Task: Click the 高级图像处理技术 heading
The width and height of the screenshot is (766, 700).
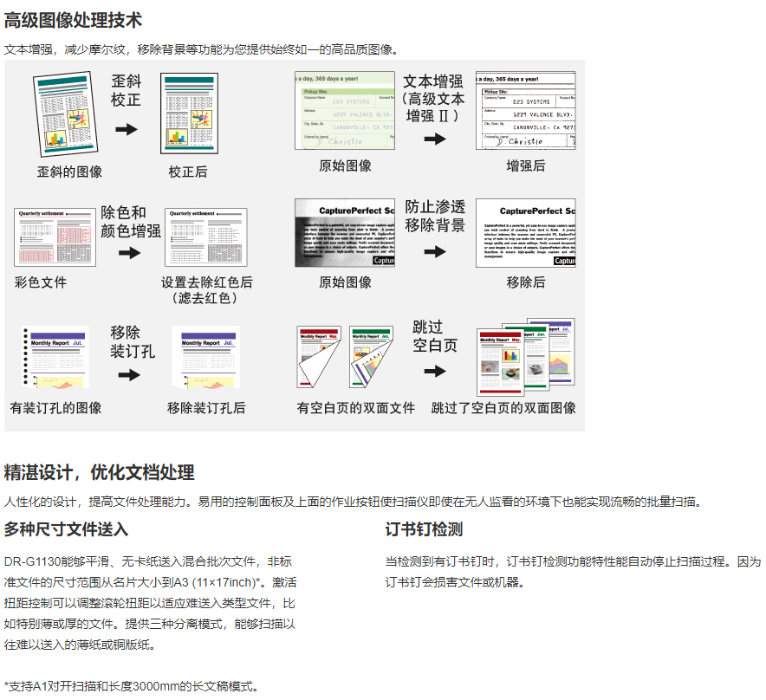Action: tap(73, 20)
